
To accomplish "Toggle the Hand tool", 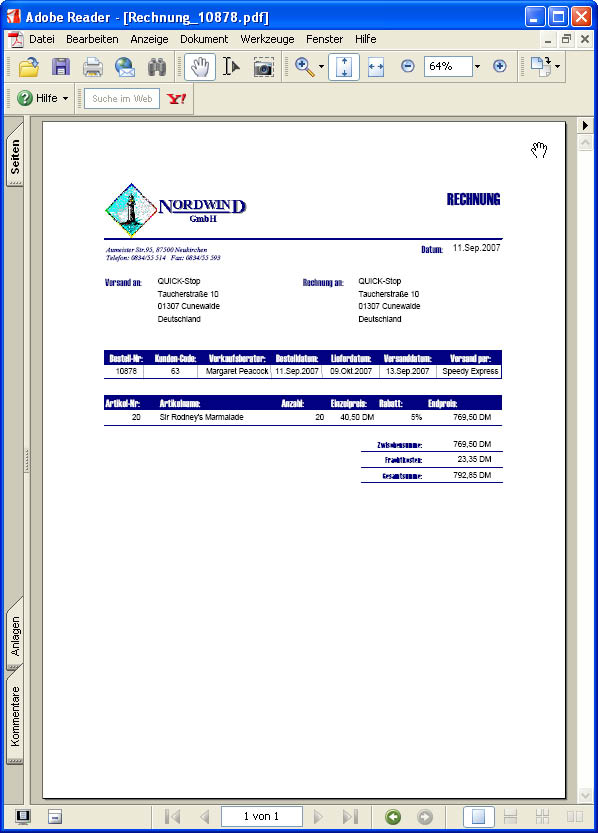I will click(x=200, y=67).
